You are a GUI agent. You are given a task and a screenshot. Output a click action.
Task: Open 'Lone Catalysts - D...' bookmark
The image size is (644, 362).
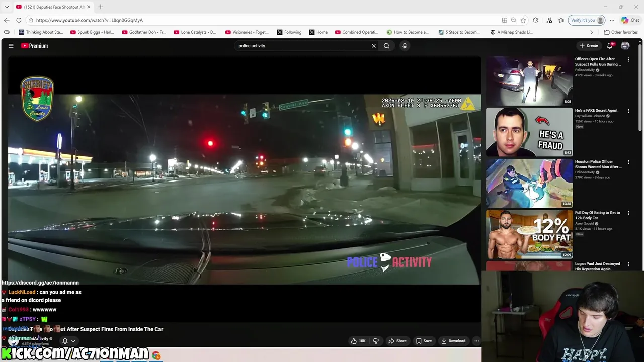coord(195,32)
